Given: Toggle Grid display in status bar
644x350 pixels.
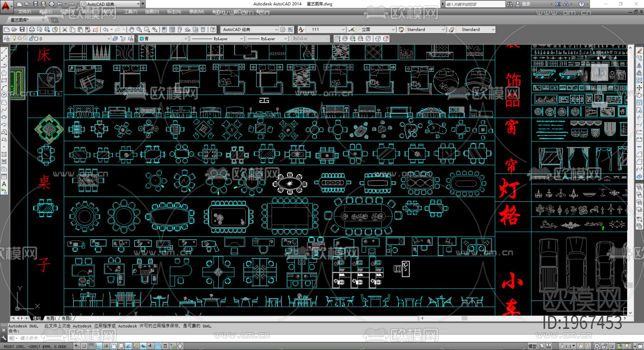Looking at the screenshot, I should [91, 346].
